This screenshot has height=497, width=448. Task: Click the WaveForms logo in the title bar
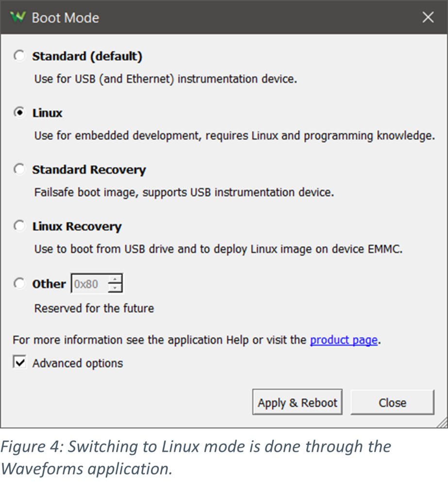click(x=18, y=17)
